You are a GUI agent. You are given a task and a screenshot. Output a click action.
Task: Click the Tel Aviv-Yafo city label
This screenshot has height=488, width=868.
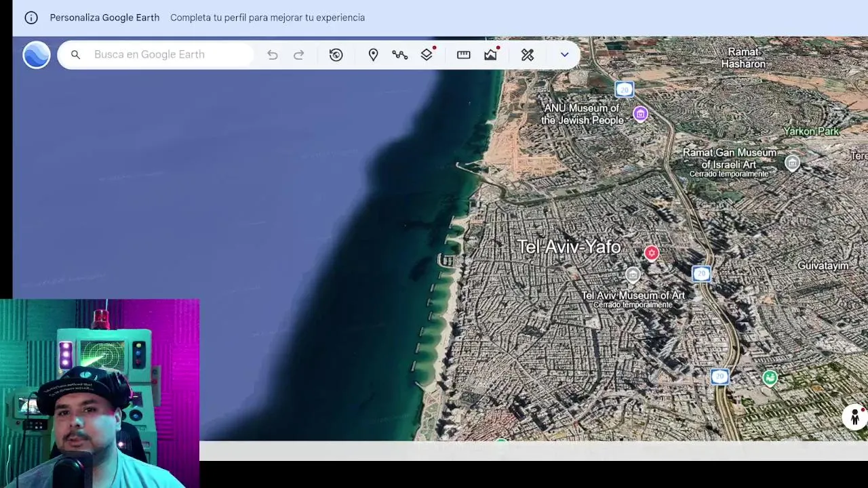(569, 247)
